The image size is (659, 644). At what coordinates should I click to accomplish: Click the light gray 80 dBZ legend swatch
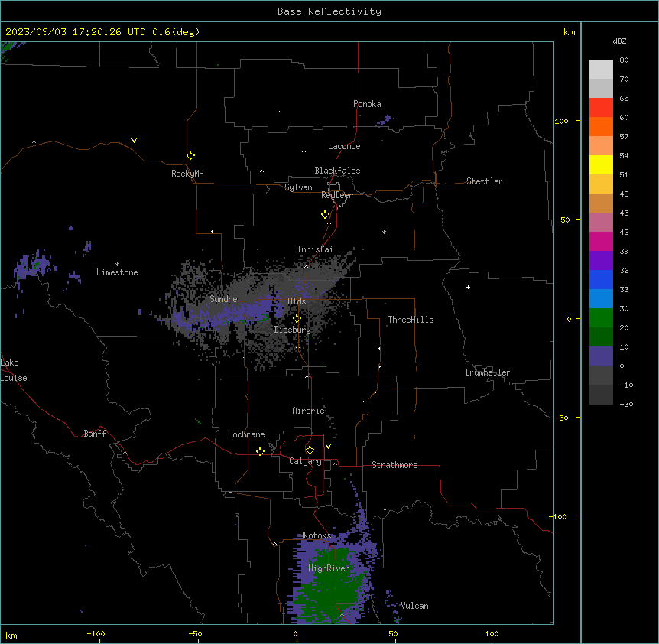point(601,69)
